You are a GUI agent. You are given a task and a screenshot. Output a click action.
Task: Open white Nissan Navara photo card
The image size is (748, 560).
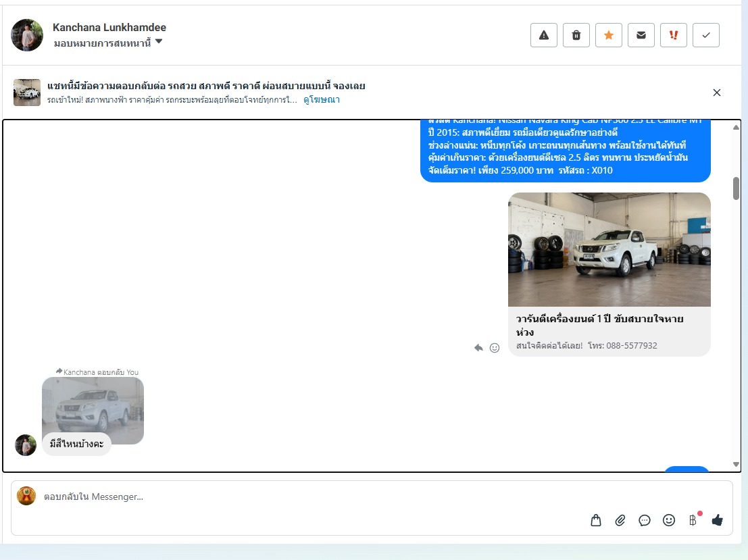(609, 249)
